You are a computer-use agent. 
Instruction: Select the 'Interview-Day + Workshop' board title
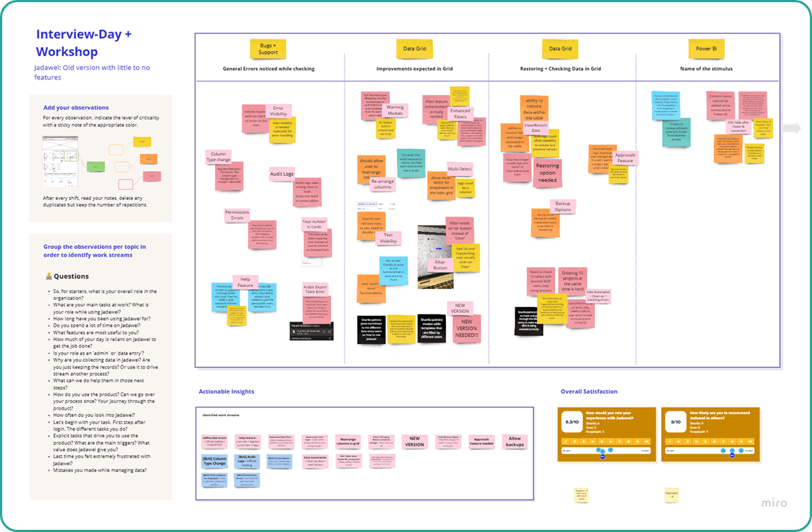pos(83,43)
